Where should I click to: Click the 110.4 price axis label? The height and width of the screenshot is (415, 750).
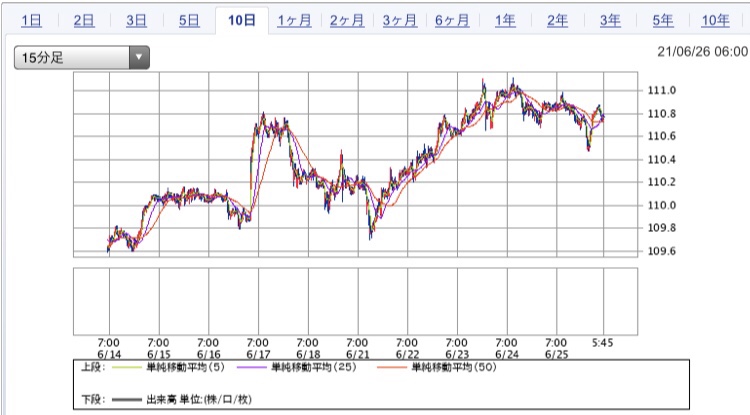(x=662, y=160)
